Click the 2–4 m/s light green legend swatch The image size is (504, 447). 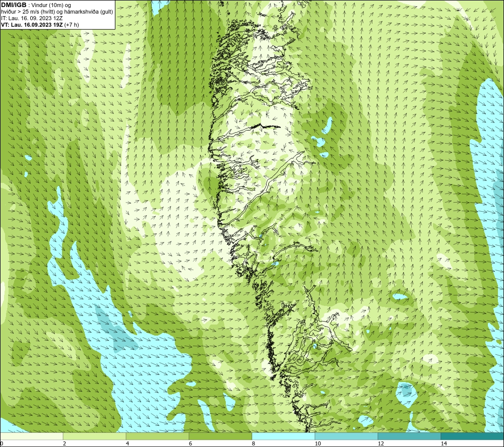point(95,436)
